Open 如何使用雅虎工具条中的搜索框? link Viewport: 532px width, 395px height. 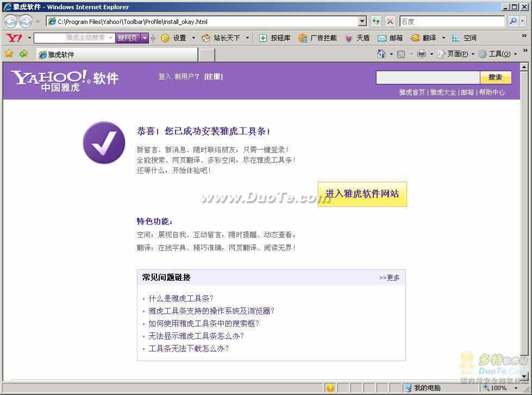(204, 324)
